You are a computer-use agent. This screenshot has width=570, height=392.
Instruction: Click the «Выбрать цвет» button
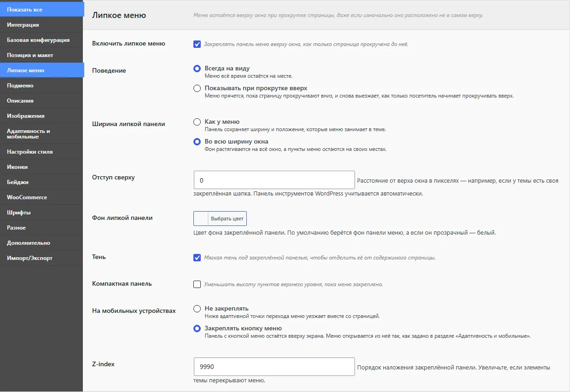click(x=227, y=219)
